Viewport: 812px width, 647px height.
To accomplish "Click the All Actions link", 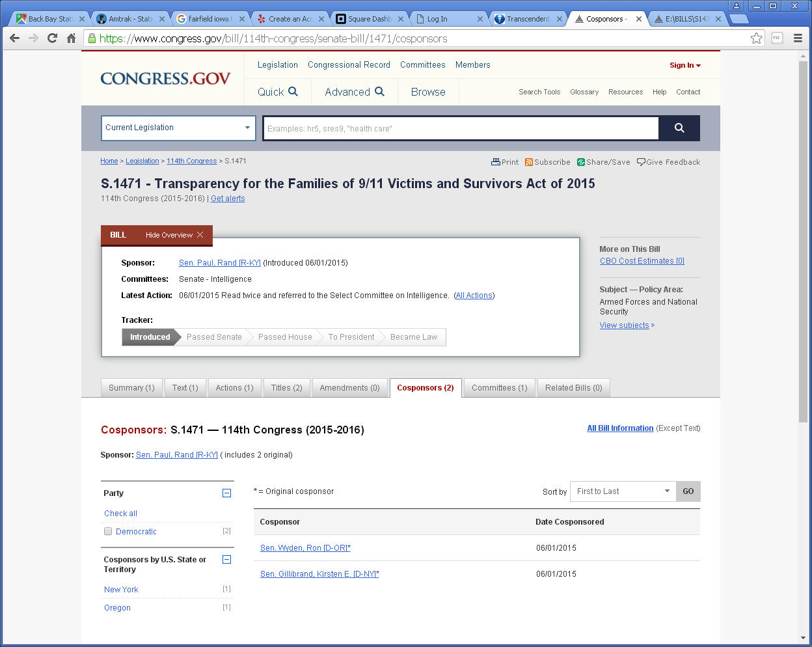I will click(x=474, y=296).
